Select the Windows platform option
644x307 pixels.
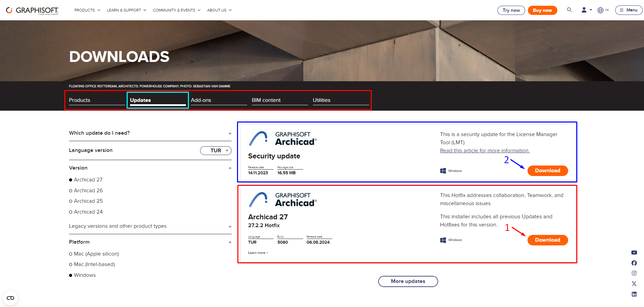point(82,275)
